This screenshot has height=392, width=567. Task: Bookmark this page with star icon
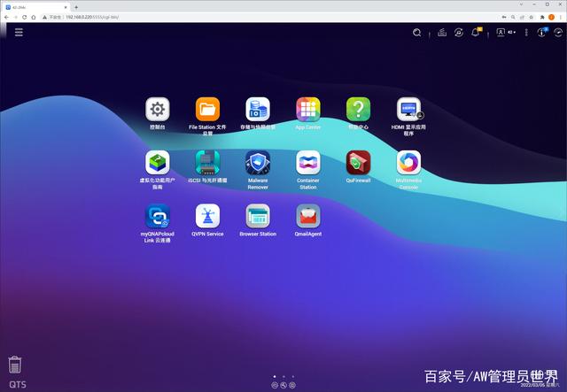532,17
